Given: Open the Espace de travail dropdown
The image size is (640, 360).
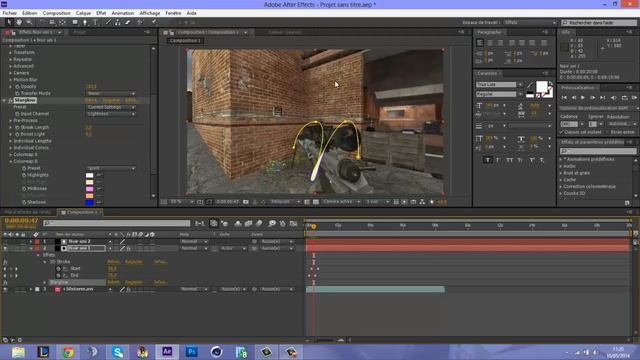Looking at the screenshot, I should [530, 22].
